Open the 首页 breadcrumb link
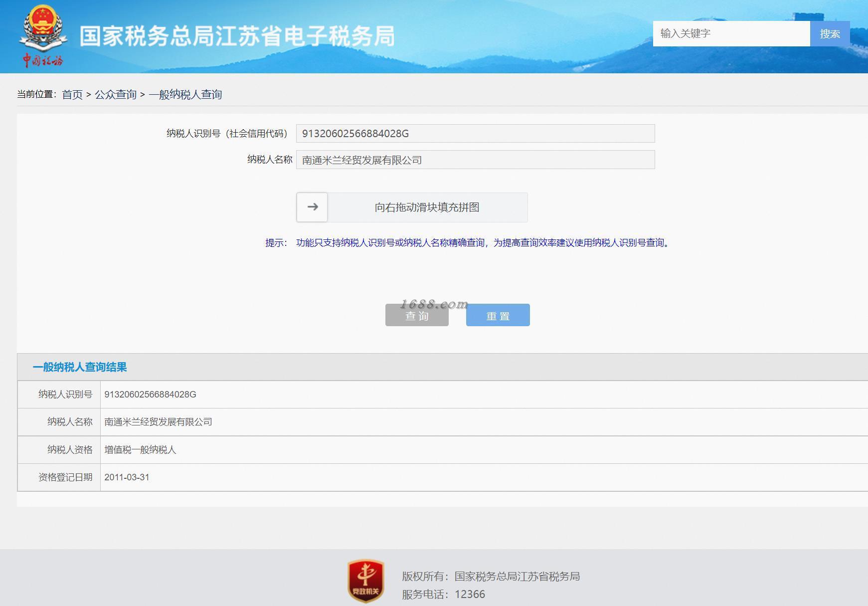The image size is (868, 606). (72, 94)
